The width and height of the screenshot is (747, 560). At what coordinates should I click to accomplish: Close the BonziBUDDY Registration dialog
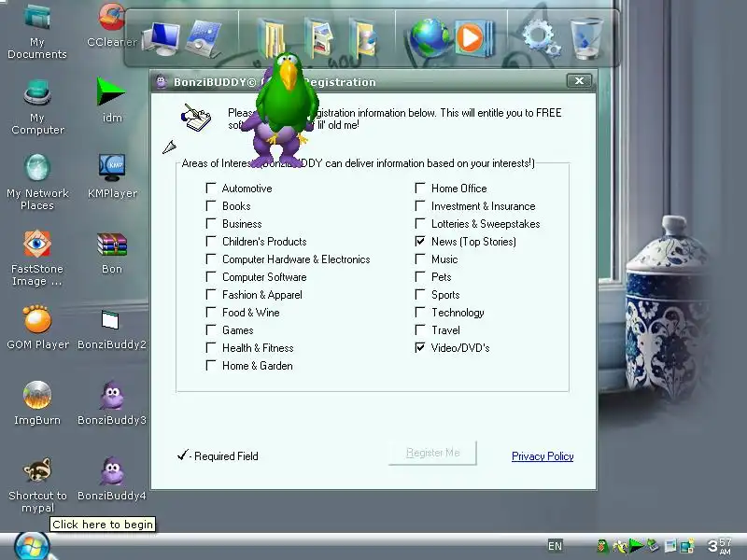[x=579, y=81]
